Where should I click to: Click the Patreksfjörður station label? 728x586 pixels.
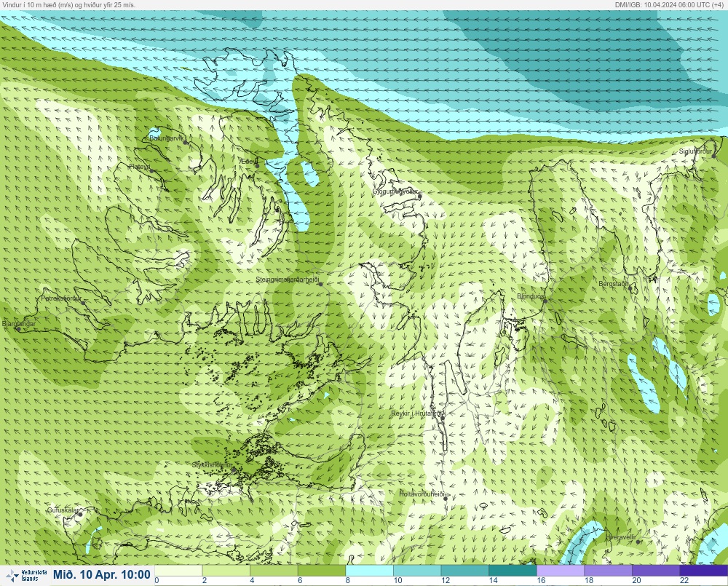(x=61, y=298)
